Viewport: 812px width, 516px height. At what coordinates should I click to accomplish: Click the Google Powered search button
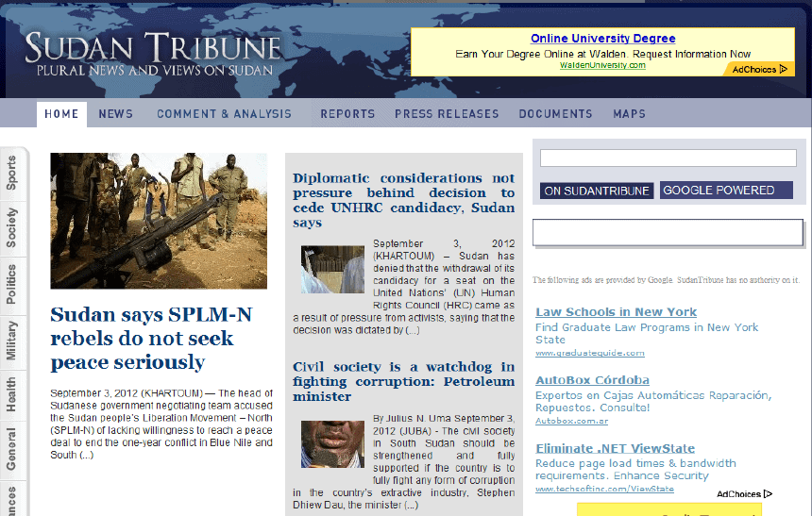tap(726, 190)
